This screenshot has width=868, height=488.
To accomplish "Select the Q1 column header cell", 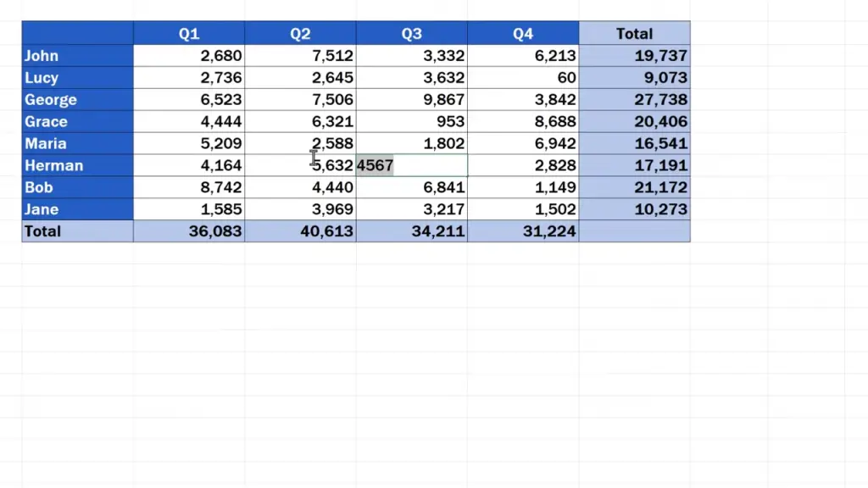I will (x=189, y=34).
